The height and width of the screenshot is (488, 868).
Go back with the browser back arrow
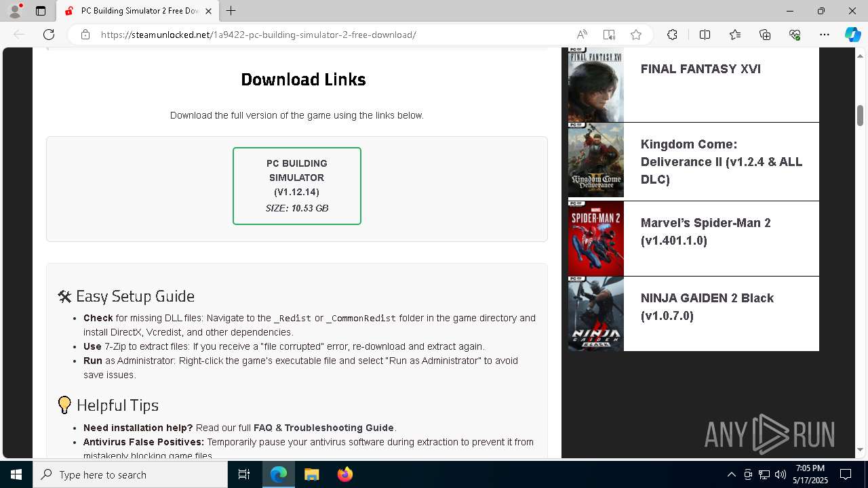coord(19,35)
